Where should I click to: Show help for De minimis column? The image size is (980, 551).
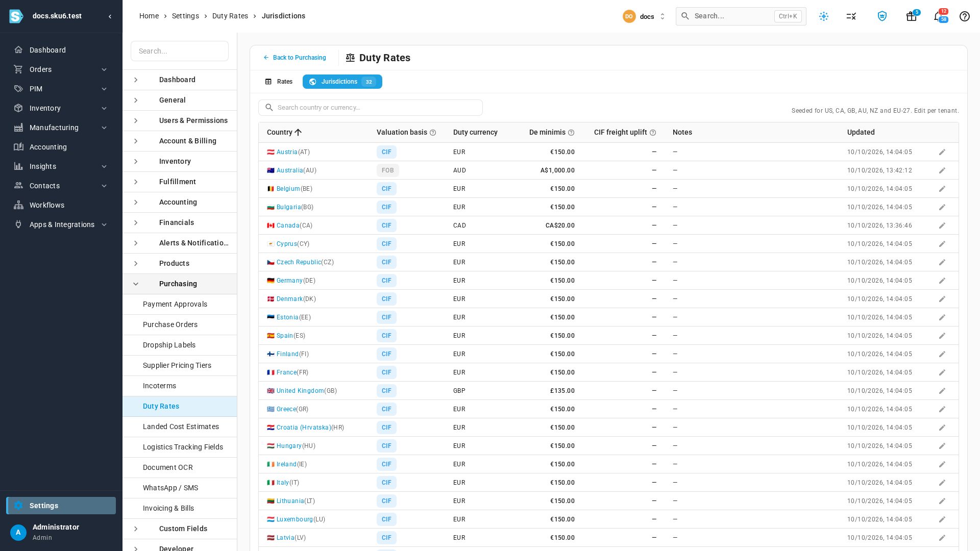(x=571, y=133)
